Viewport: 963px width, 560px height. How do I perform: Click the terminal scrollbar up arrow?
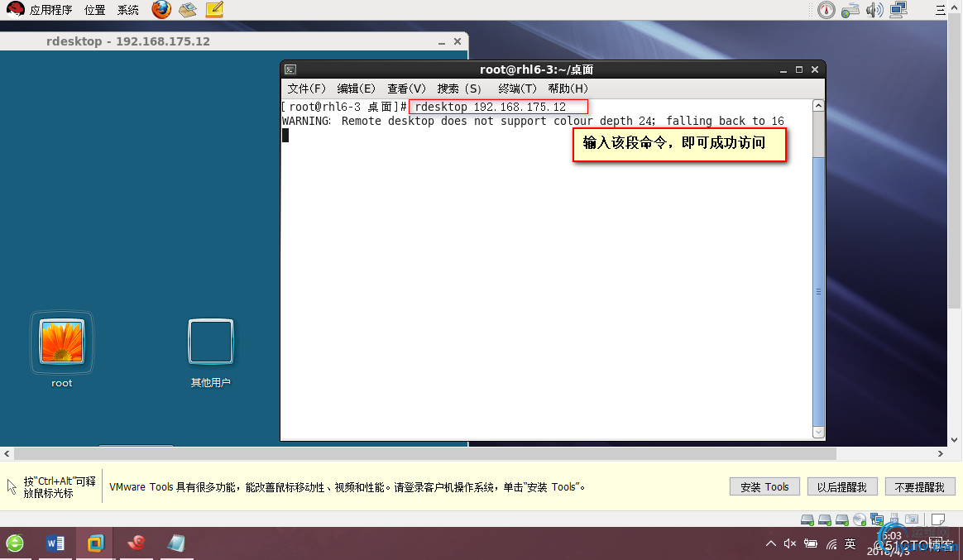pos(818,106)
